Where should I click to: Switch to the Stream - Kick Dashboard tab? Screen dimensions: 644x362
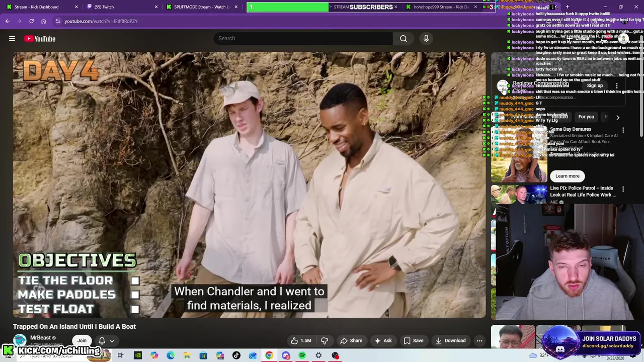point(36,7)
